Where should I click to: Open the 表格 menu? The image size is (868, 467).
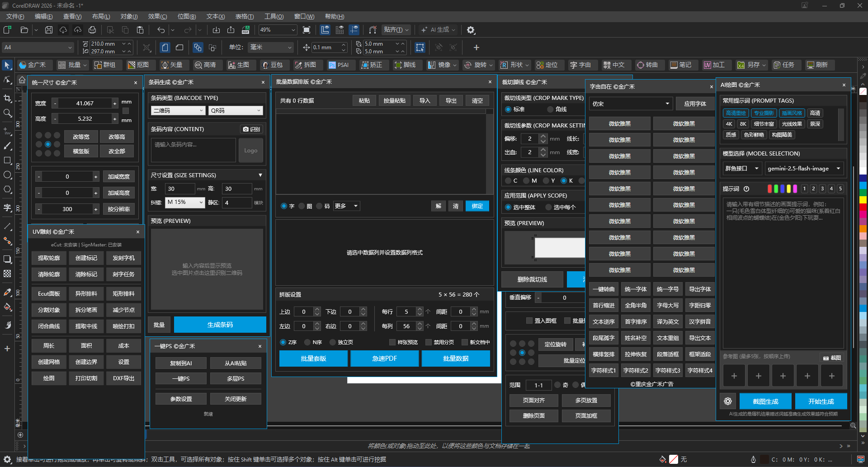[x=244, y=16]
